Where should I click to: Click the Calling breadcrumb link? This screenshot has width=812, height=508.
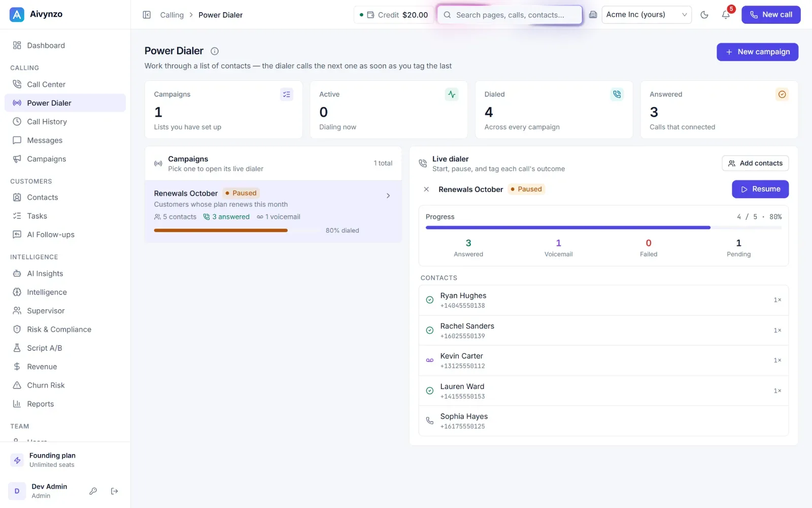(172, 15)
